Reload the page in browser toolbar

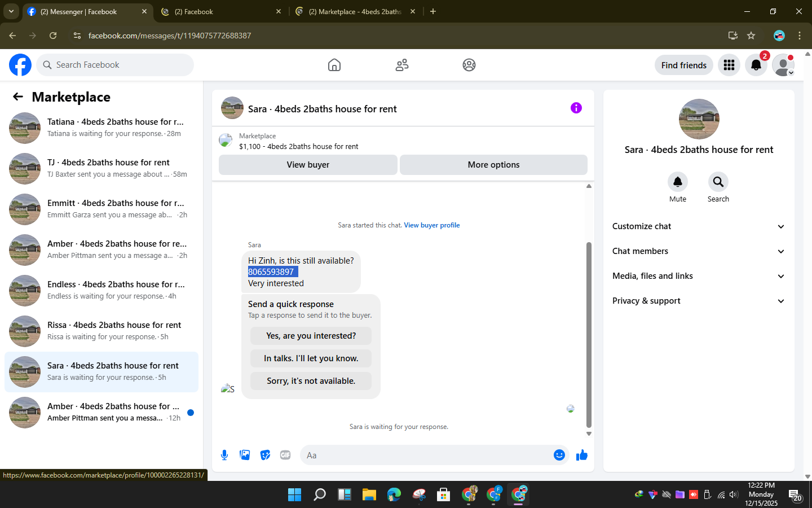53,36
